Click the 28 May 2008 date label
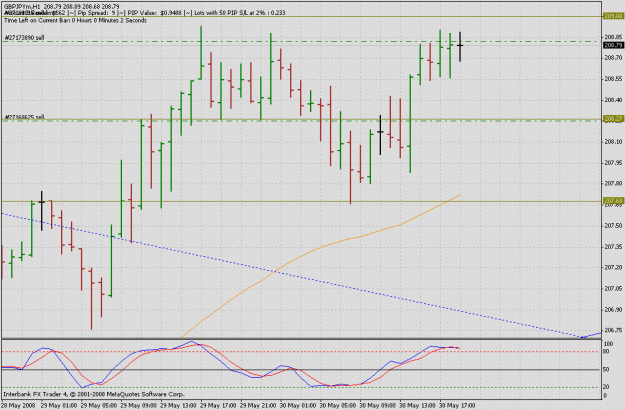625x410 pixels. [x=18, y=406]
